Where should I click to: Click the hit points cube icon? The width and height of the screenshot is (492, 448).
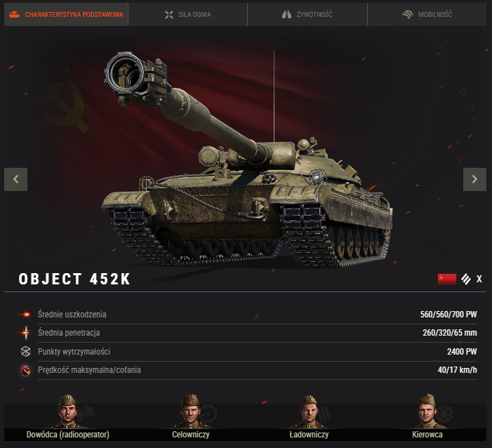click(x=25, y=351)
